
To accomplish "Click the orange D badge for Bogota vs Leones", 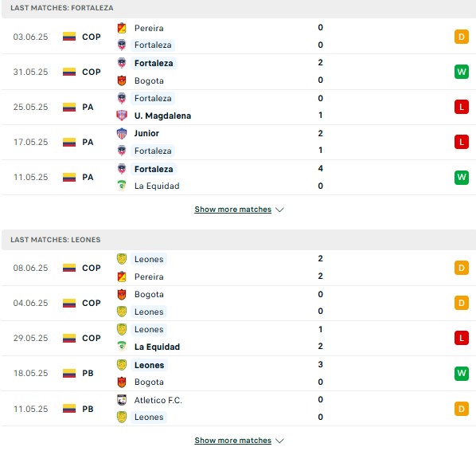I will pyautogui.click(x=462, y=303).
